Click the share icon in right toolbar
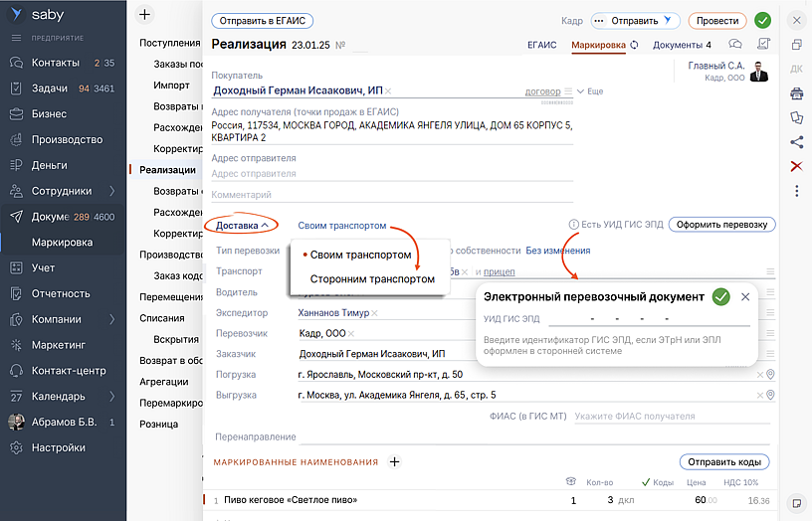 pos(796,141)
